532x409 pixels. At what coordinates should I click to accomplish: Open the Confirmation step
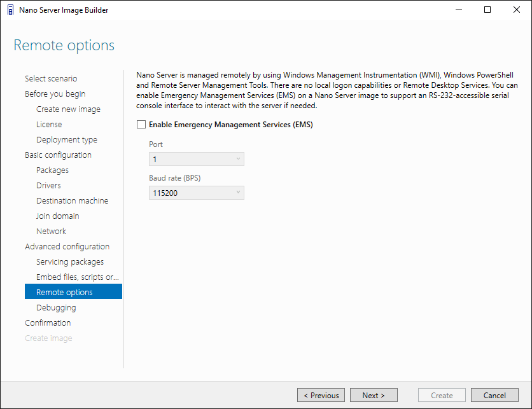pyautogui.click(x=48, y=323)
